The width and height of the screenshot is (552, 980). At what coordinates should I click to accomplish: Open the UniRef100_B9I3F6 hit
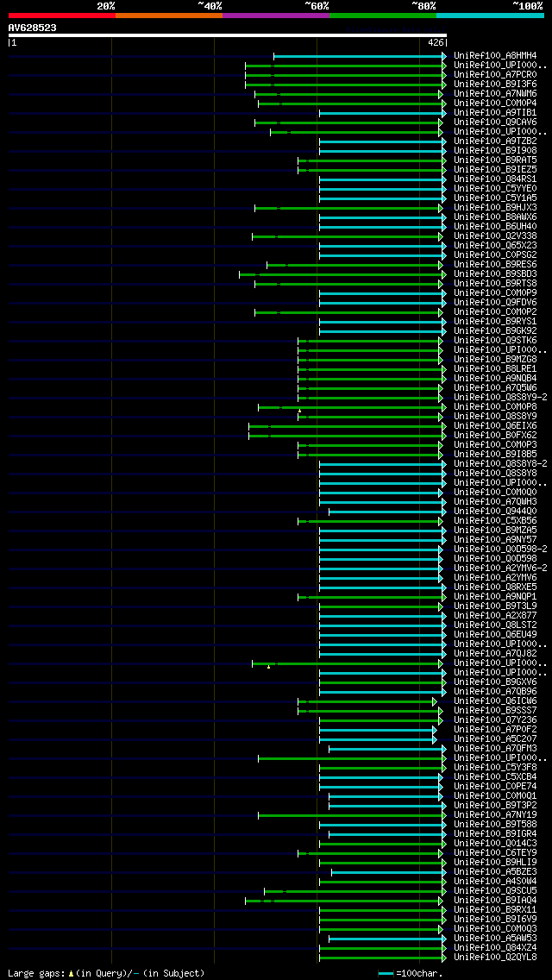click(x=495, y=85)
